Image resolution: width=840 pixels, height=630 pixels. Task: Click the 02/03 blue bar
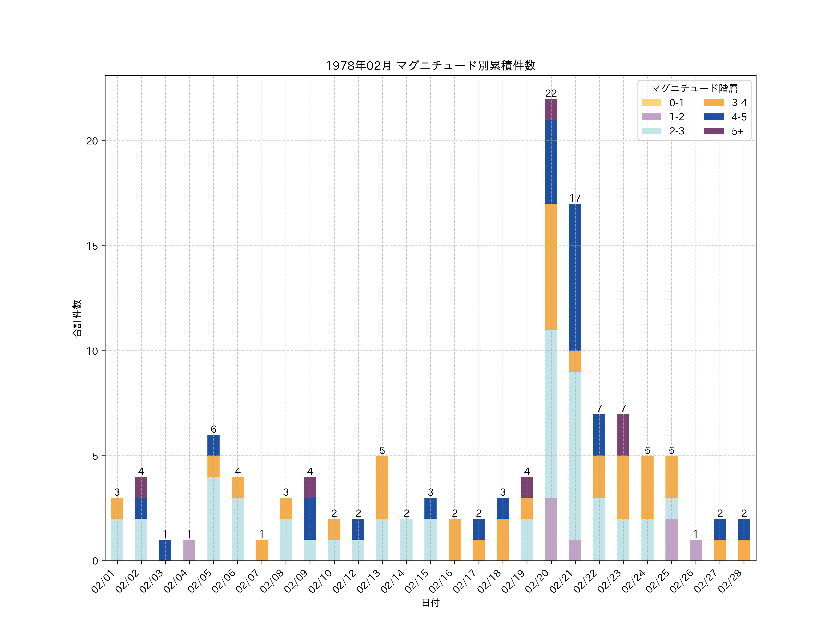[x=165, y=550]
